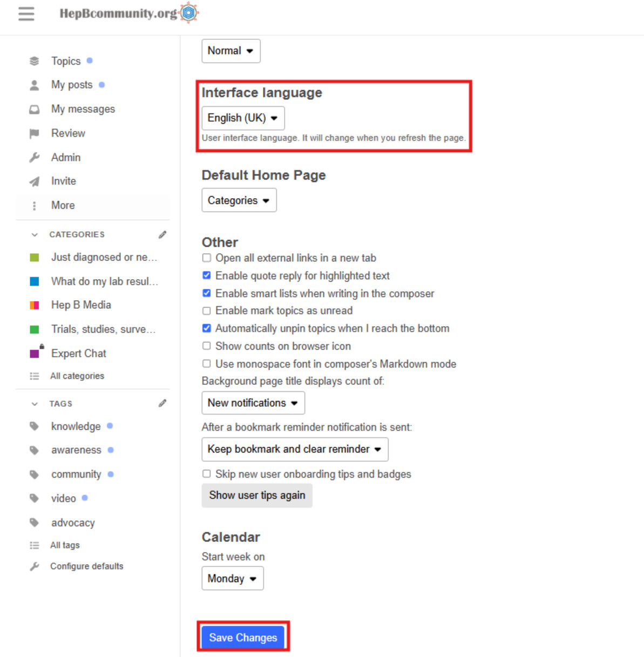Open the Default Home Page Categories dropdown
Image resolution: width=644 pixels, height=657 pixels.
coord(239,200)
